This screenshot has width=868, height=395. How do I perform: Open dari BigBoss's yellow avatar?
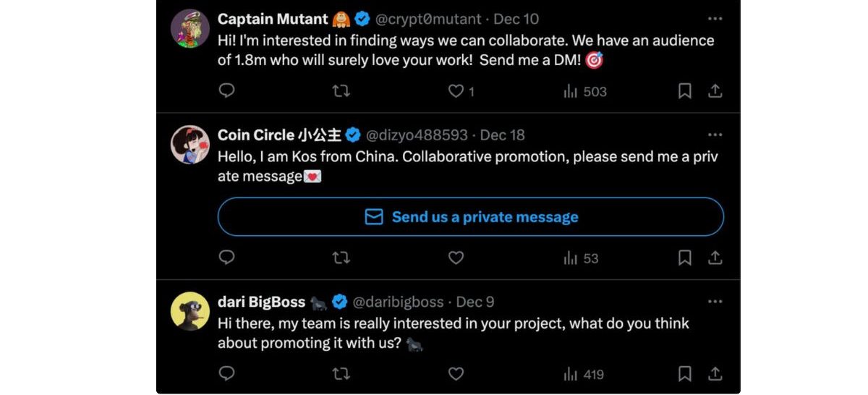190,311
